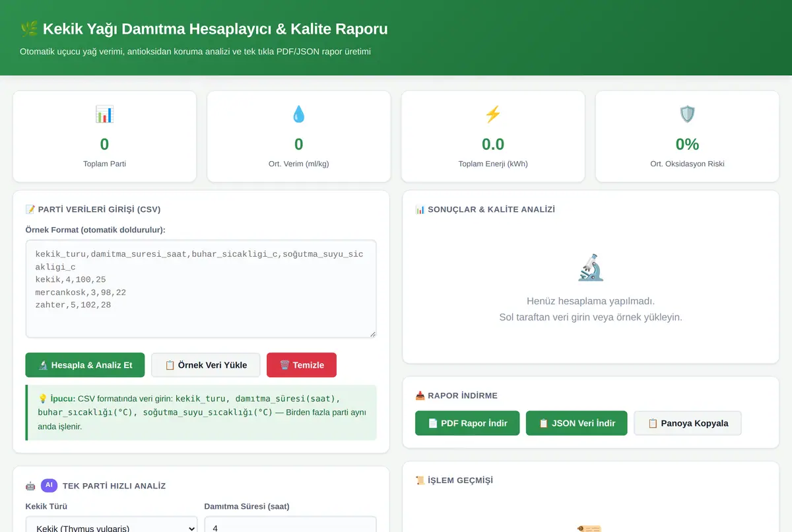The height and width of the screenshot is (532, 792).
Task: Click the Kekik Türü field label
Action: [46, 506]
